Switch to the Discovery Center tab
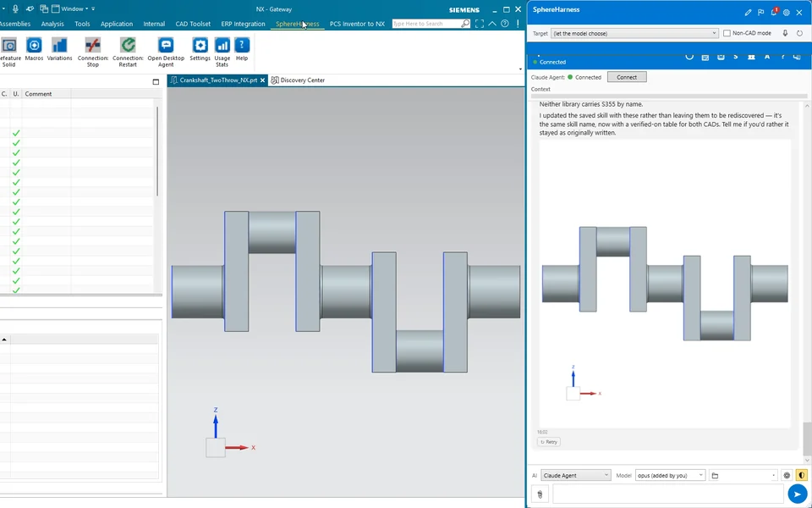 [299, 80]
